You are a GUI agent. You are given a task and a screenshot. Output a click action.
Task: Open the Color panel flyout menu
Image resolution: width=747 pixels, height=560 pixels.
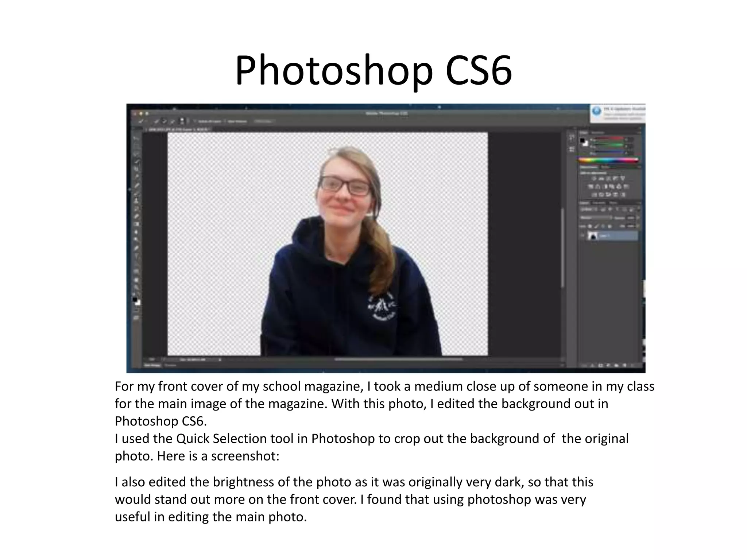click(x=640, y=132)
